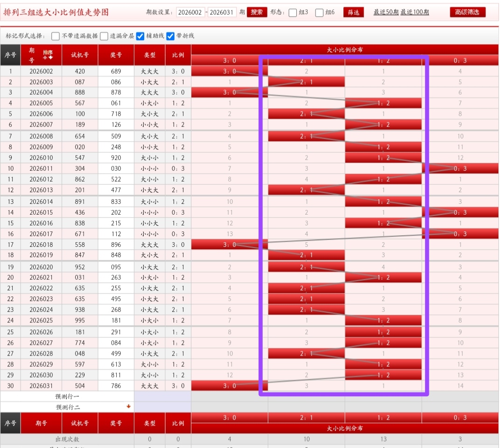This screenshot has height=448, width=504.
Task: Select period cell 2026031
Action: 41,385
